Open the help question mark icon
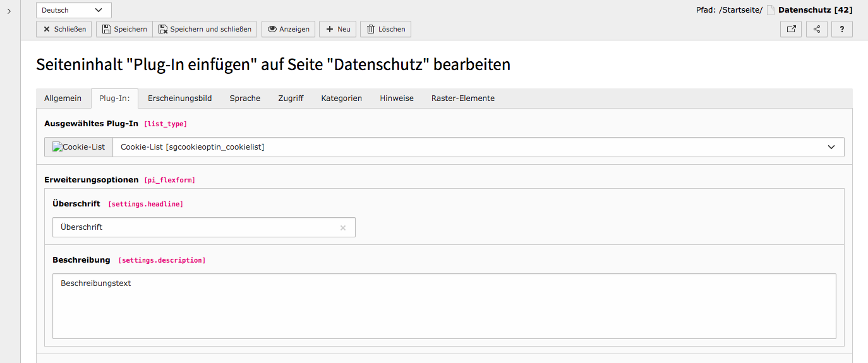Image resolution: width=868 pixels, height=363 pixels. (x=842, y=29)
